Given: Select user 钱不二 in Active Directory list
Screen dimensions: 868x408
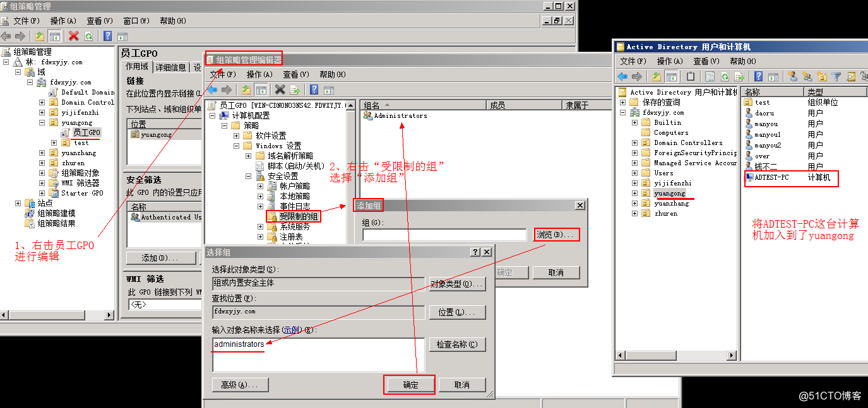Looking at the screenshot, I should pos(766,166).
